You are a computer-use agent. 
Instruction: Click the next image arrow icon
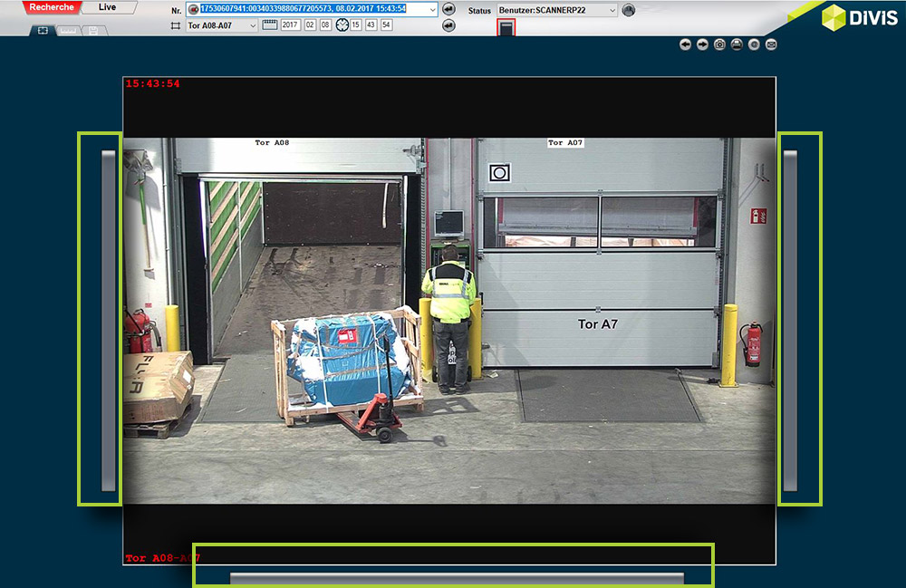click(702, 44)
